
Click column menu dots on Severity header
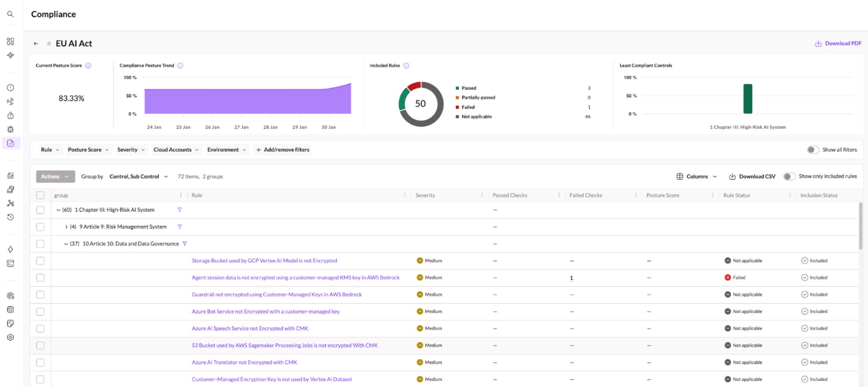point(482,195)
